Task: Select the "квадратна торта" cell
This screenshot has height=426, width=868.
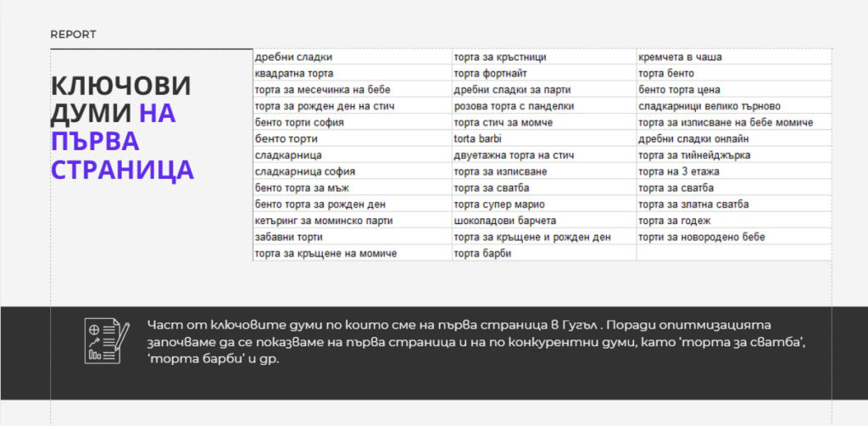Action: (x=293, y=73)
